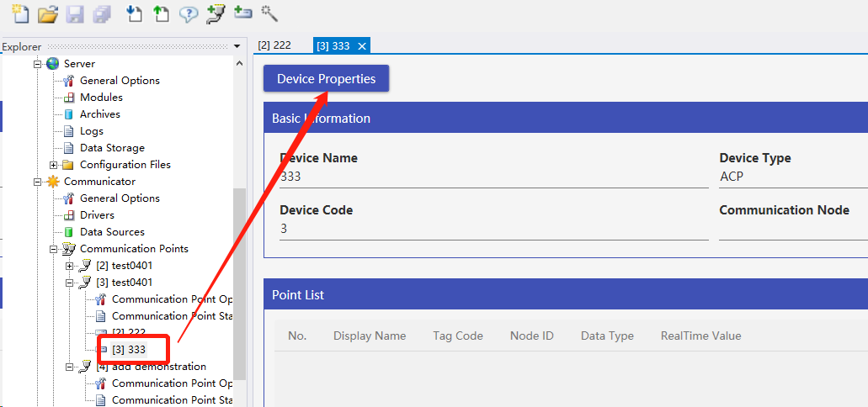This screenshot has height=407, width=868.
Task: Click the cable icon beside [2] test0401
Action: [85, 266]
